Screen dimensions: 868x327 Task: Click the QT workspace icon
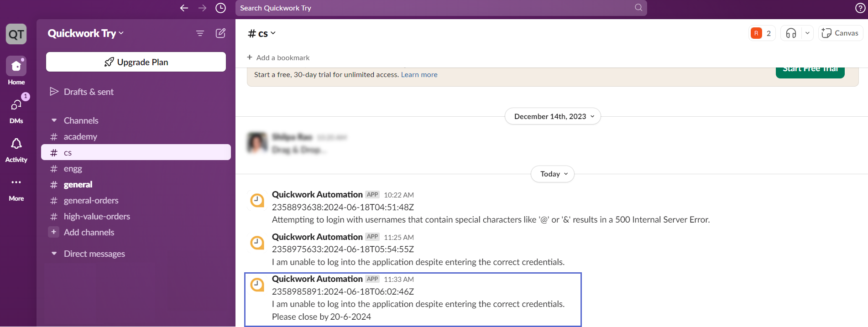pyautogui.click(x=16, y=34)
